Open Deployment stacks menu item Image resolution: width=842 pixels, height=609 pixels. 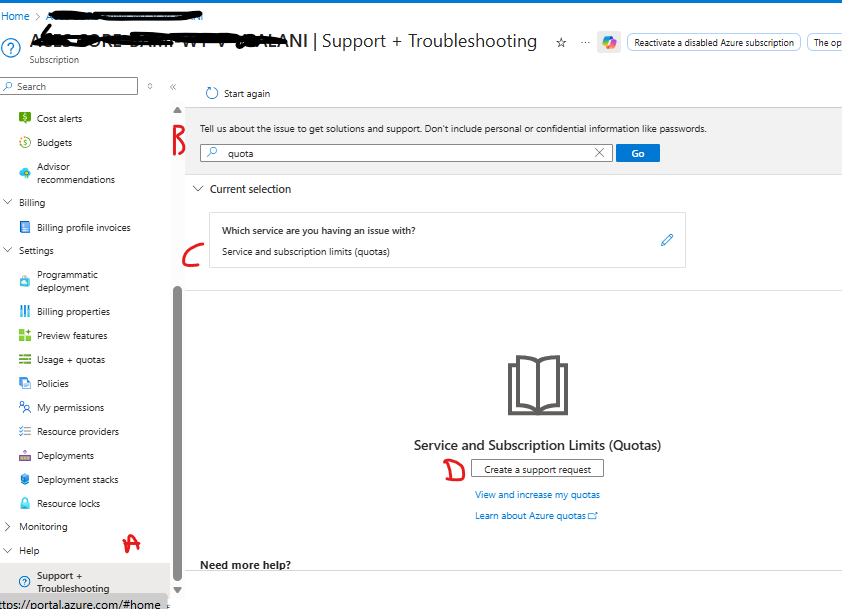[x=77, y=480]
